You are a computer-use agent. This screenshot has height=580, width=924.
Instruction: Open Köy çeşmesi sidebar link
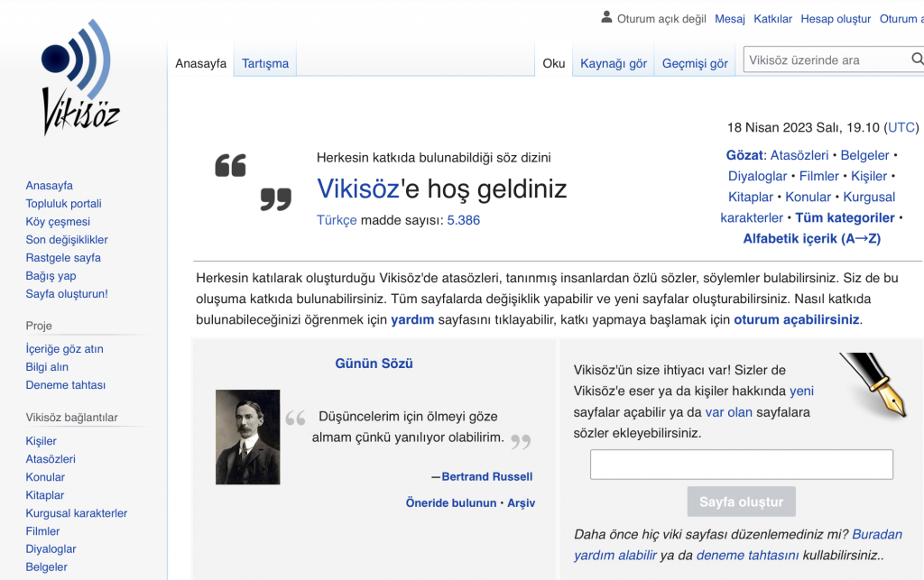click(x=58, y=222)
